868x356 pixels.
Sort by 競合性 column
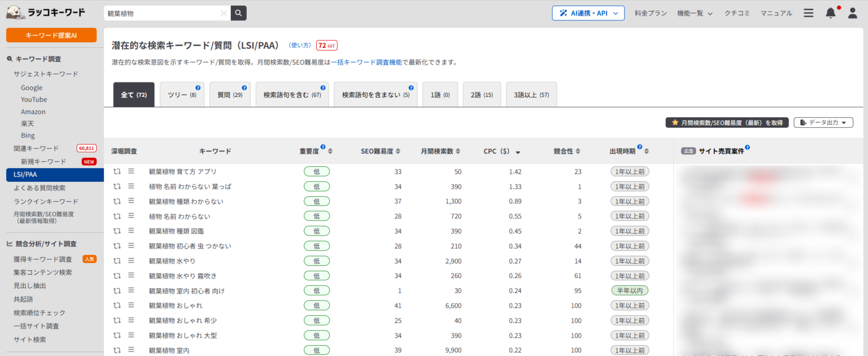click(578, 151)
